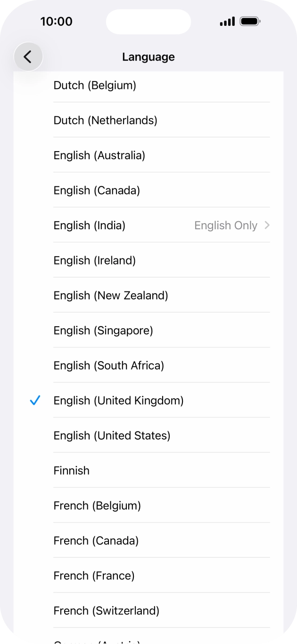297x644 pixels.
Task: Tap the Dynamic Island area
Action: pyautogui.click(x=148, y=22)
